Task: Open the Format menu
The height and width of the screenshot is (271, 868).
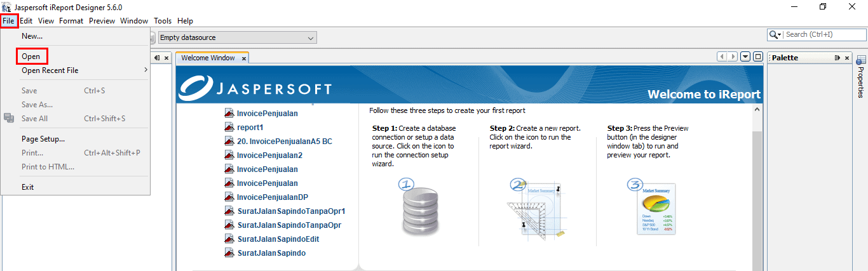Action: click(71, 21)
